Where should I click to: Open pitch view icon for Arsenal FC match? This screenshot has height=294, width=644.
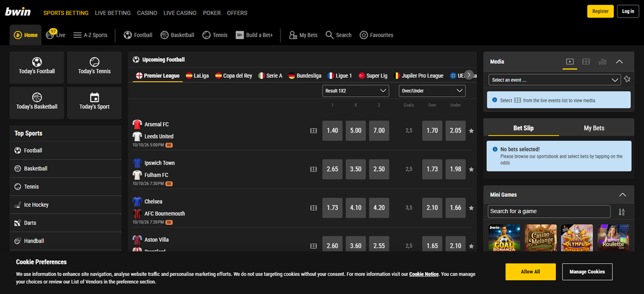313,131
